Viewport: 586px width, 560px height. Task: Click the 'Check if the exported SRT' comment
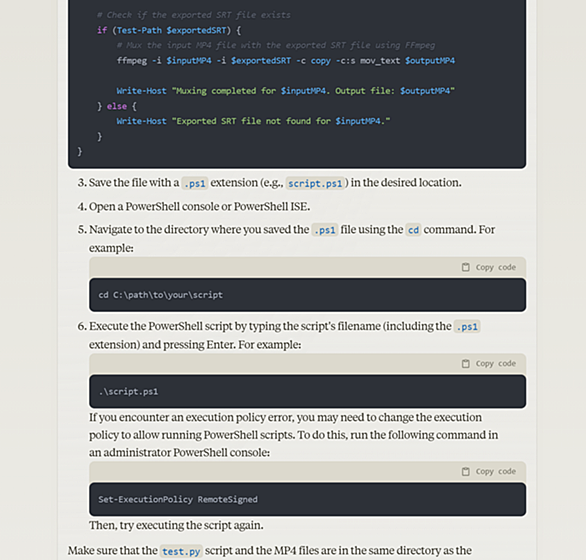(x=194, y=15)
